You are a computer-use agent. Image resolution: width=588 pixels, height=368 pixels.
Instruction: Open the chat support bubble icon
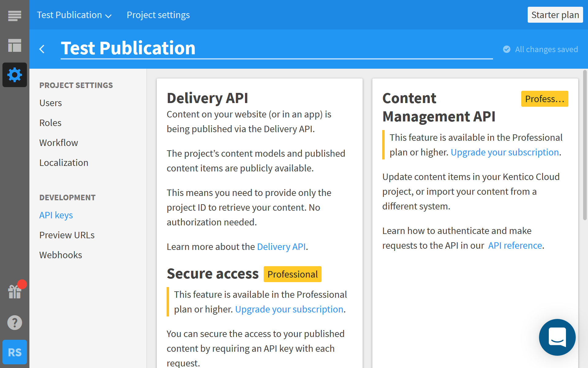coord(557,337)
